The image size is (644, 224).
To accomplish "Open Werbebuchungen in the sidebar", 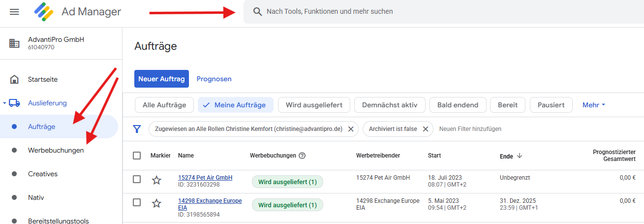I will pos(56,150).
